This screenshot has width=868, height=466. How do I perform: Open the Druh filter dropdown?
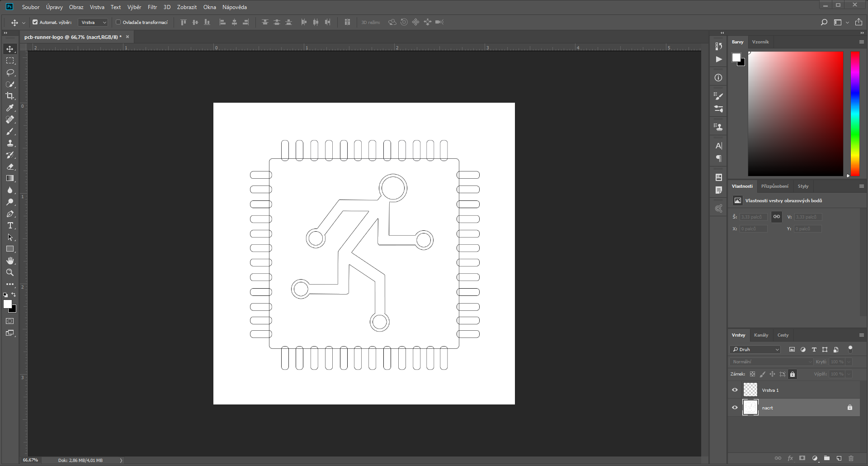[754, 349]
